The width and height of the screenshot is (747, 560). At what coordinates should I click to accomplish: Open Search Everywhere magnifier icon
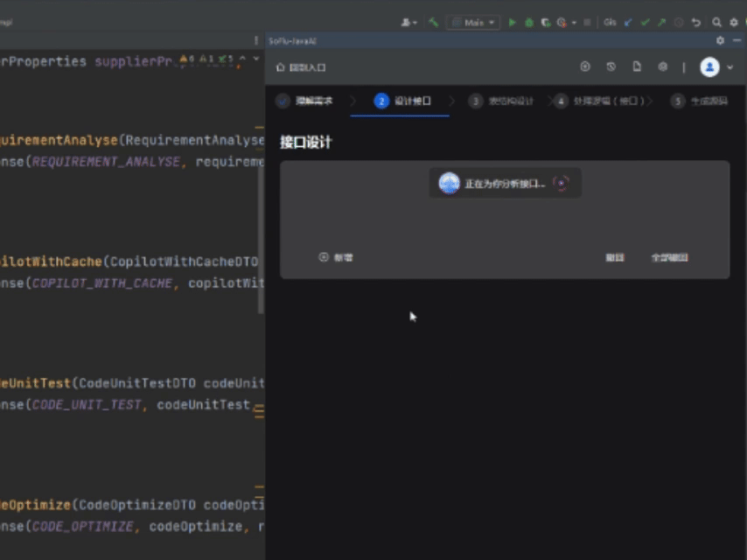[716, 23]
